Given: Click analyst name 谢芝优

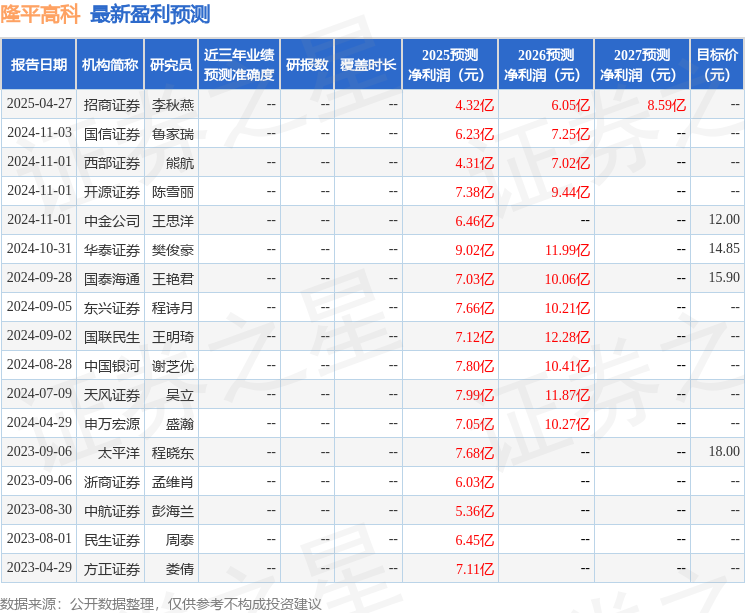Looking at the screenshot, I should click(173, 366).
